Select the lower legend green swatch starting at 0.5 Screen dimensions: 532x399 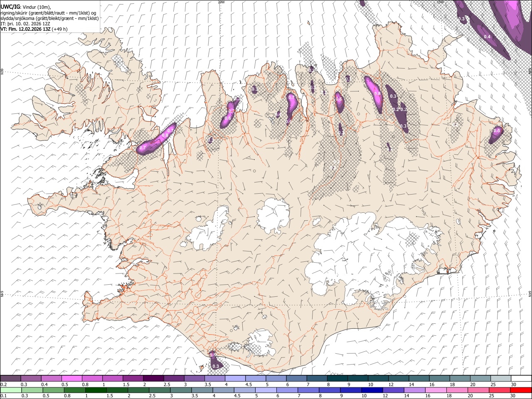[53, 390]
